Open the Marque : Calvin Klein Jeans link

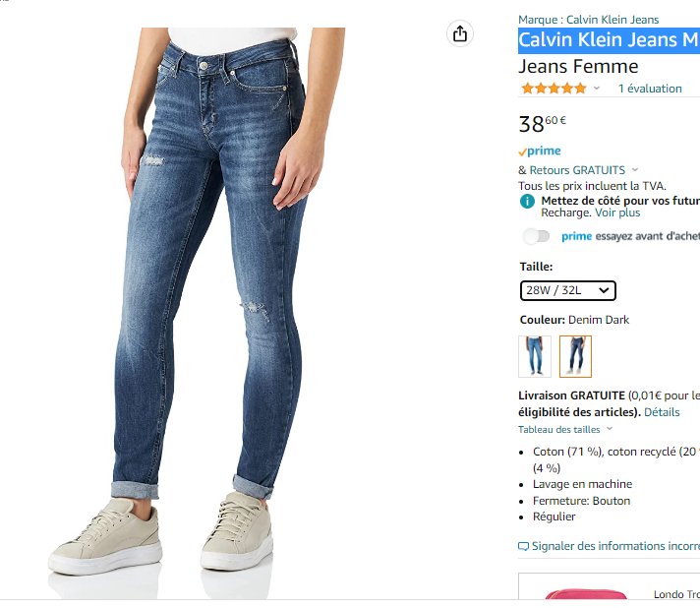[x=588, y=20]
